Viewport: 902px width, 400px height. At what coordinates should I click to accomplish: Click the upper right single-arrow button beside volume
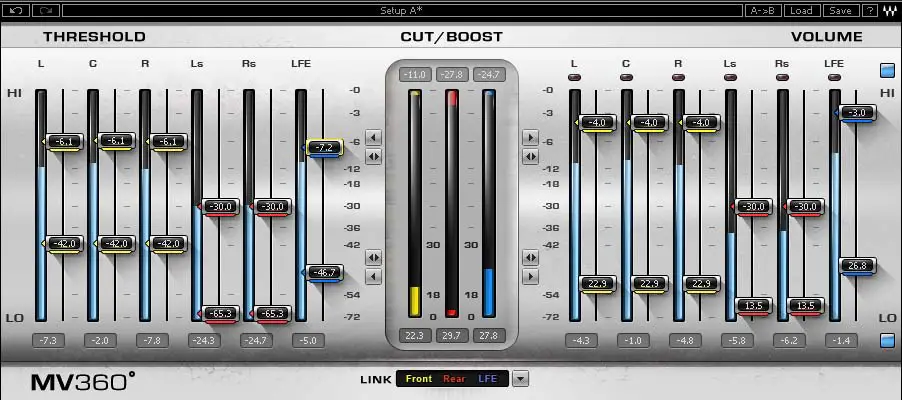pyautogui.click(x=530, y=138)
